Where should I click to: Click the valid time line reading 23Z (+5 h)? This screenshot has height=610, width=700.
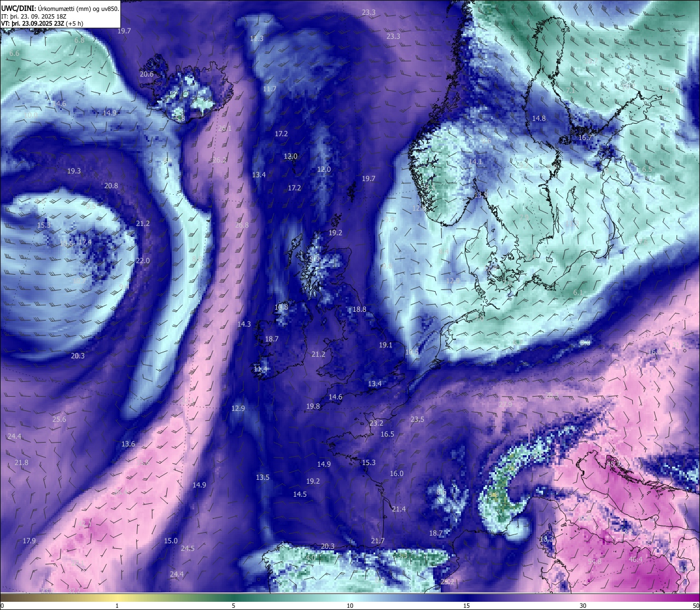pyautogui.click(x=42, y=24)
